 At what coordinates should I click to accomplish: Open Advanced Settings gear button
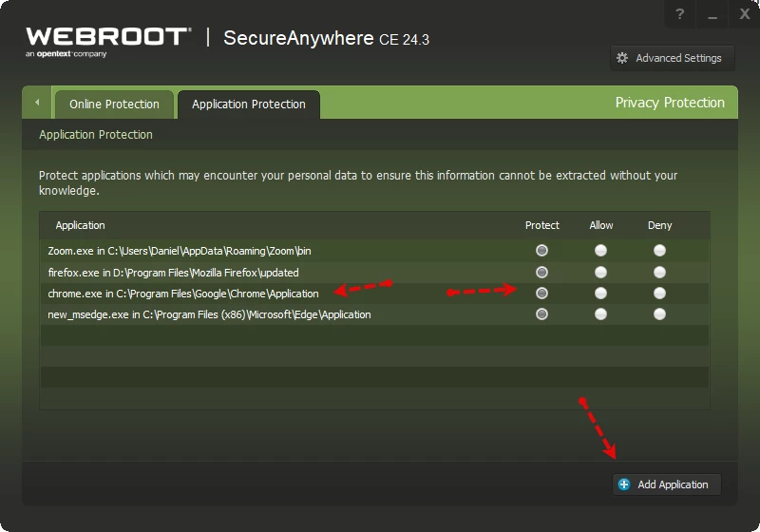pyautogui.click(x=673, y=58)
